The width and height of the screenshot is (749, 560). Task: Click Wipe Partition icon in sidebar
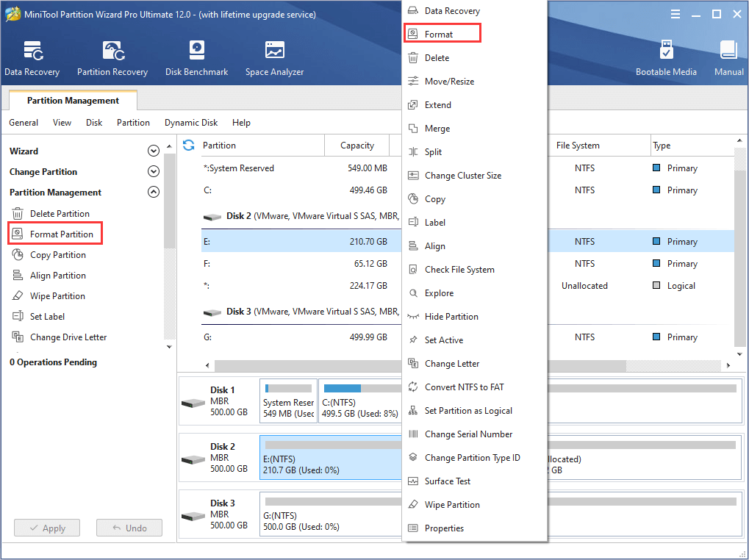pyautogui.click(x=18, y=295)
